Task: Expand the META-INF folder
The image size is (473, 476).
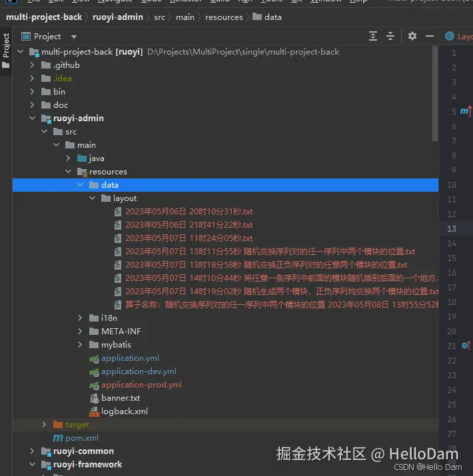Action: tap(80, 331)
